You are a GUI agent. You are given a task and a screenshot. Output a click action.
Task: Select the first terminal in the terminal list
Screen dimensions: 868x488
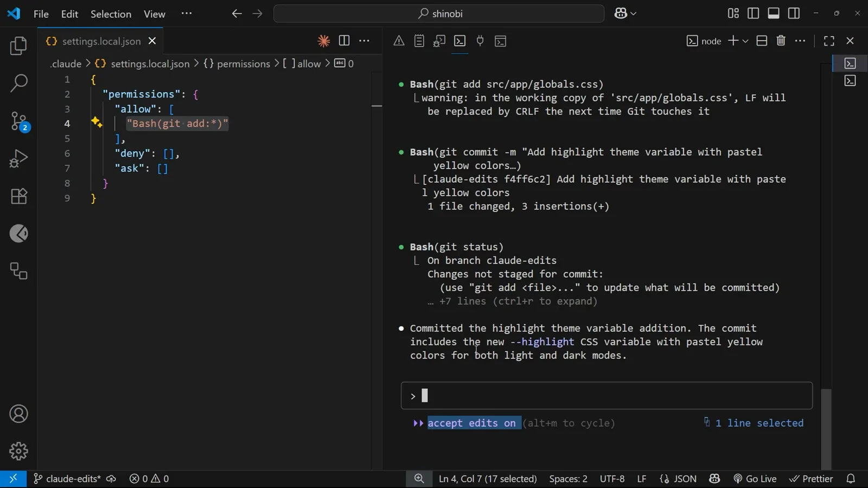coord(850,63)
